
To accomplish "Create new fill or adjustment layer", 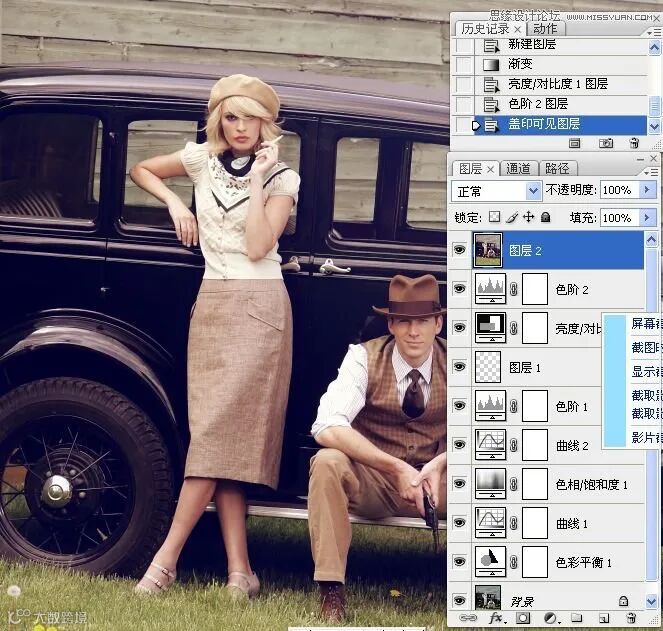I will click(550, 618).
